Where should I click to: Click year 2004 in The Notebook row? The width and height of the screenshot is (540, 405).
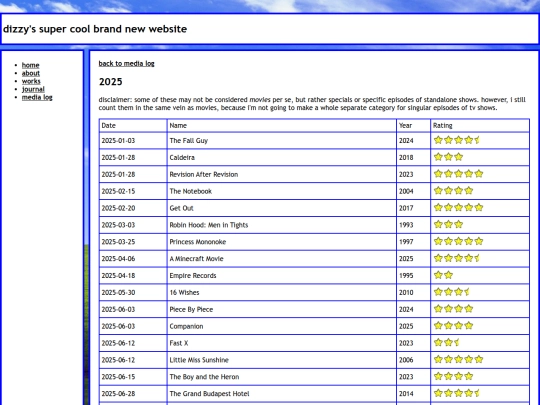coord(406,191)
